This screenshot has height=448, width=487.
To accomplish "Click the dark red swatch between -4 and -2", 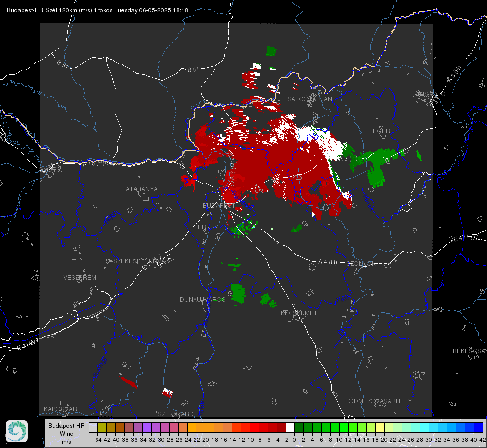I will tap(281, 428).
